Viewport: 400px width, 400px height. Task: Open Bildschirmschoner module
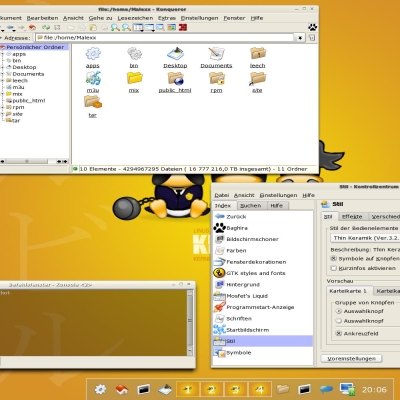click(263, 239)
